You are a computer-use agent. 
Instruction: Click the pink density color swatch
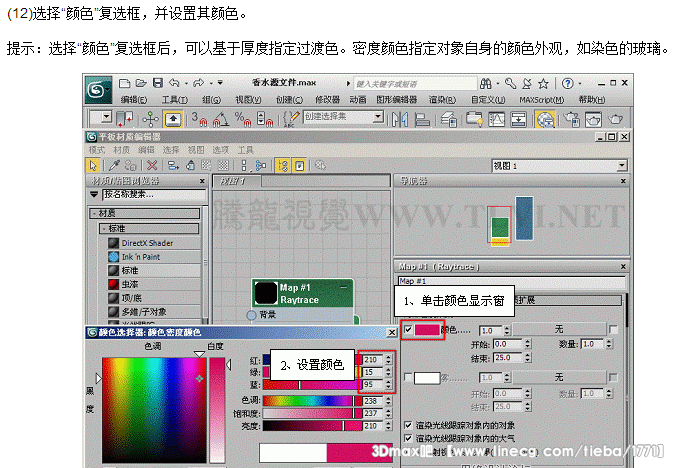click(x=427, y=330)
